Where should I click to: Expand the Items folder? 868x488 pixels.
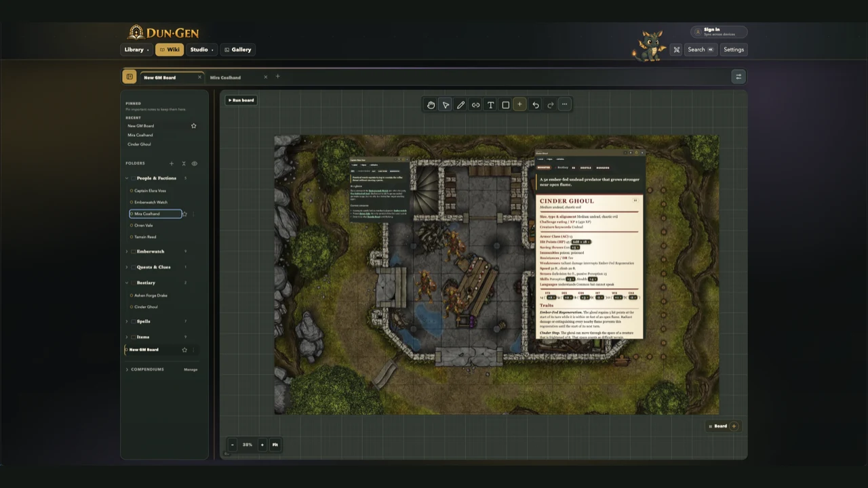127,337
